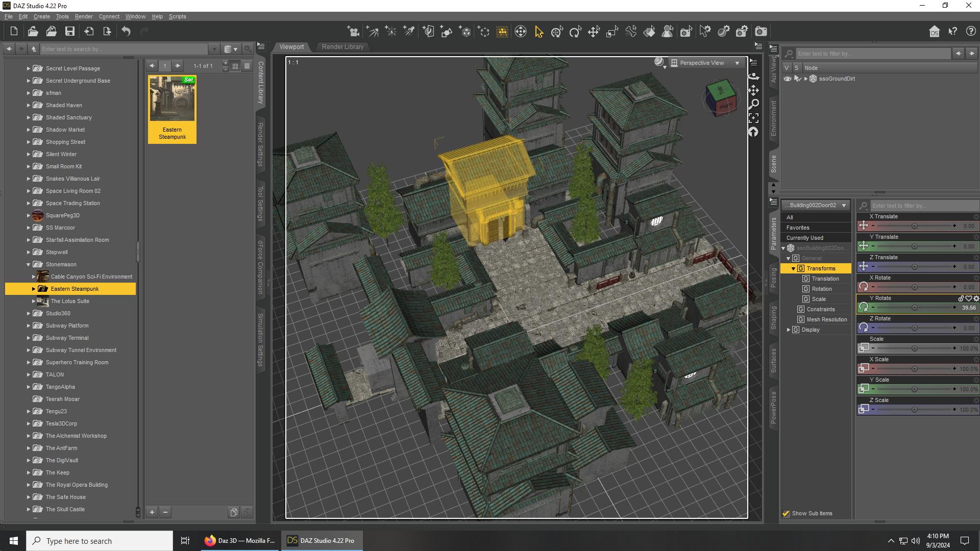Click the Create New Camera icon

pyautogui.click(x=353, y=32)
